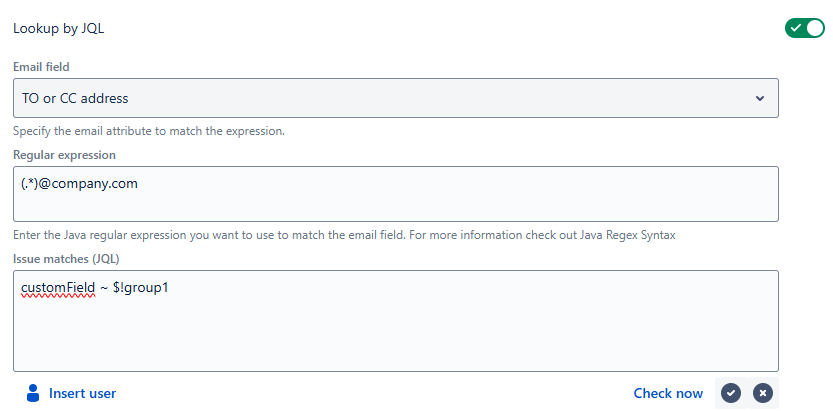The width and height of the screenshot is (833, 411).
Task: Place cursor in (.*)@company.com text
Action: point(79,184)
